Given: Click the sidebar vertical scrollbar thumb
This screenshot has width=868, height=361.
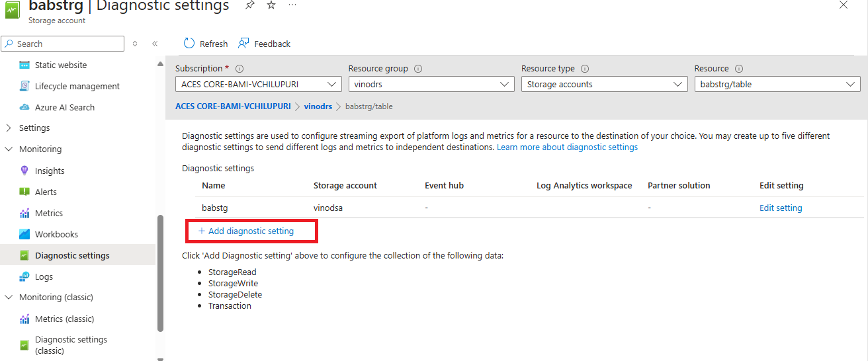Looking at the screenshot, I should (160, 273).
